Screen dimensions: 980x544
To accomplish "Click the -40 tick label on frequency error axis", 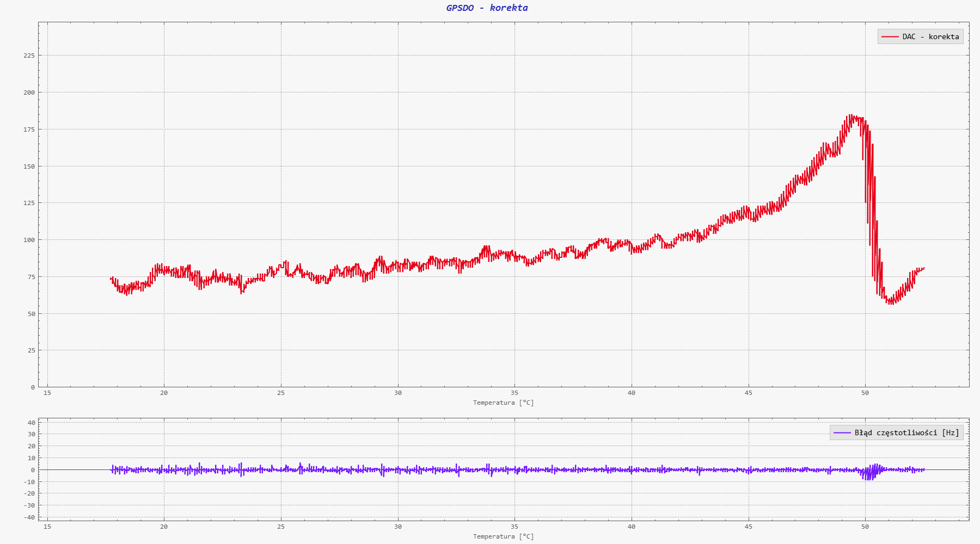I will coord(29,517).
